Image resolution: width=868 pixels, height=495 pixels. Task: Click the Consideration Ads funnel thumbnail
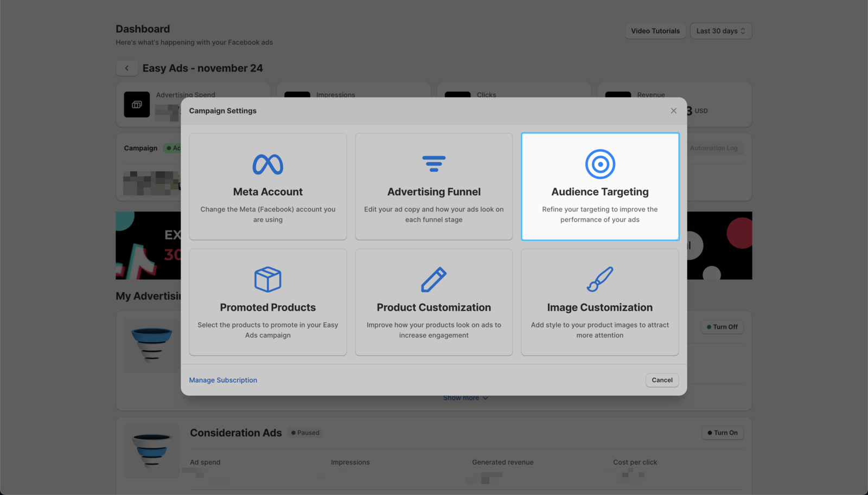(151, 450)
